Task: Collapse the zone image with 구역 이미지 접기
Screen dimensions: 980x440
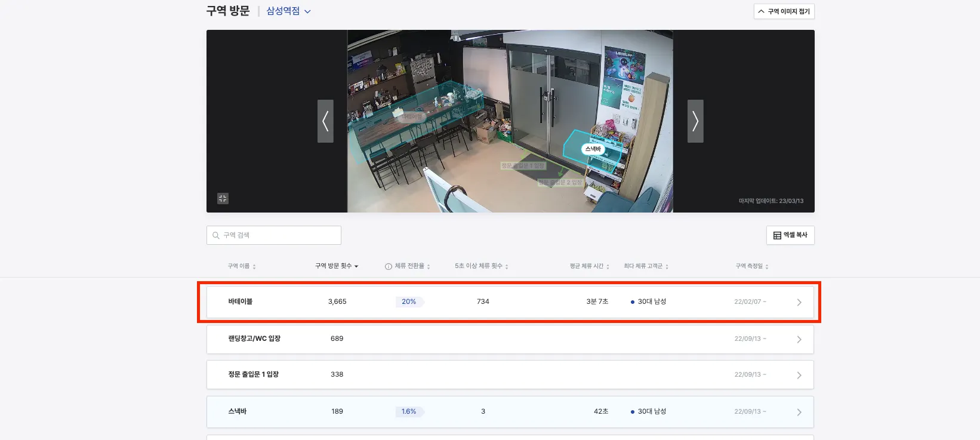Action: 784,11
